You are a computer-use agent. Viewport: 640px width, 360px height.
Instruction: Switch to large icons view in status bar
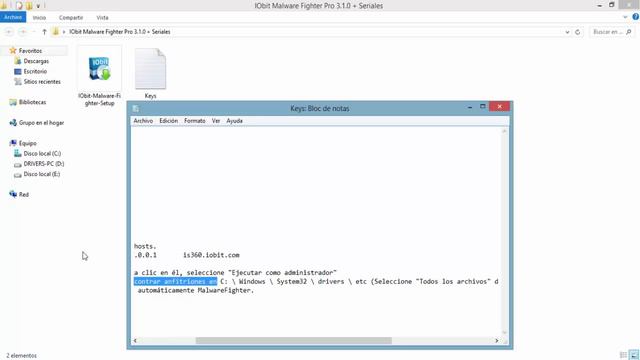(634, 355)
